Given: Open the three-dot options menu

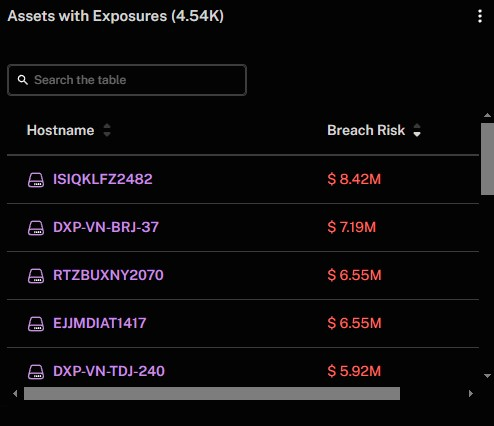Looking at the screenshot, I should [x=480, y=16].
